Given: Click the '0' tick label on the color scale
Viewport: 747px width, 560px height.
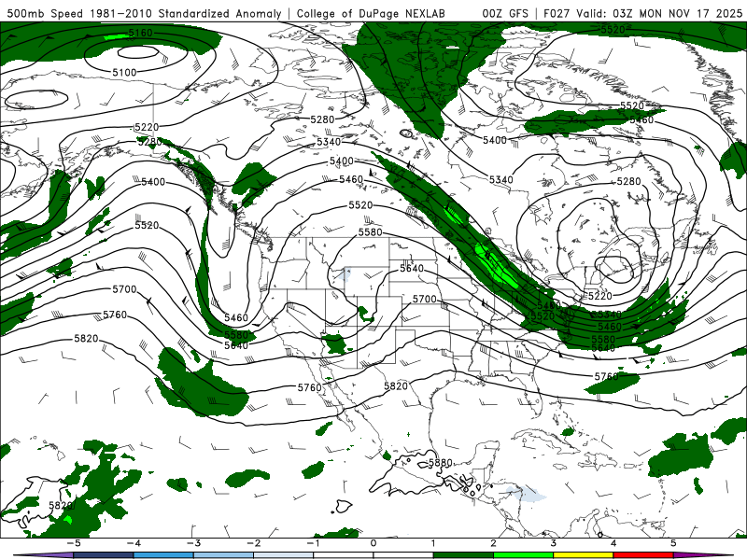Looking at the screenshot, I should click(x=373, y=543).
